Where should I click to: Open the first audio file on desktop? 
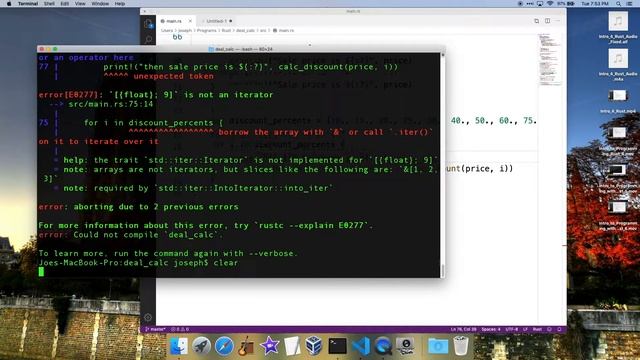click(x=618, y=27)
